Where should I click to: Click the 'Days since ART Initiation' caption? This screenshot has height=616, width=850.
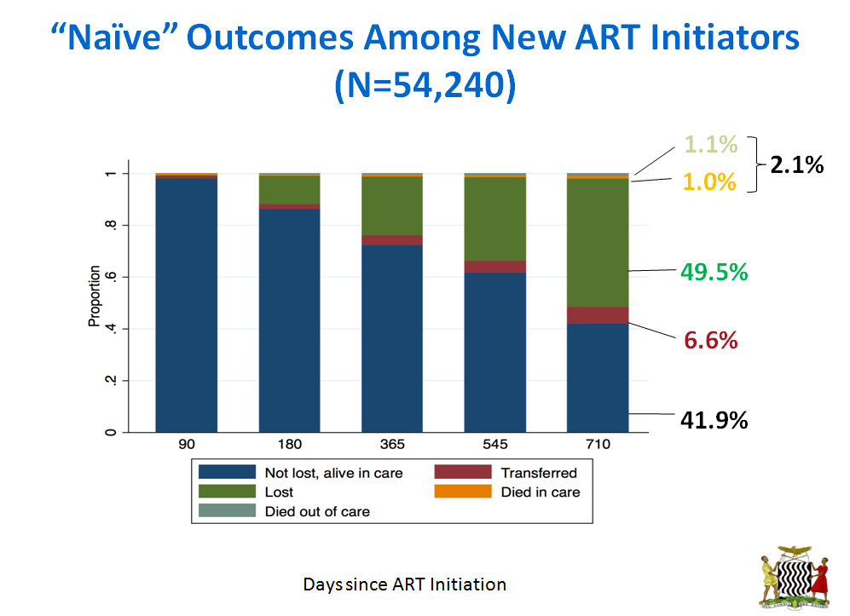[404, 584]
